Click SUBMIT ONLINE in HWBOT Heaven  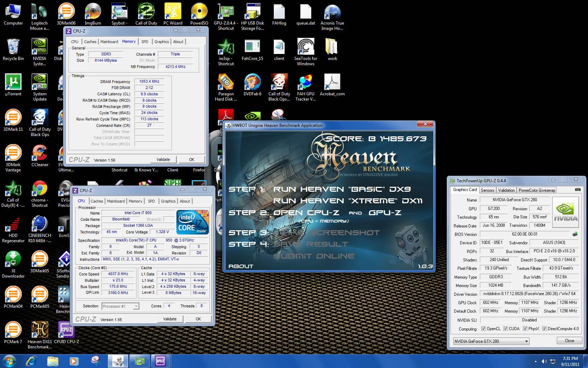click(314, 256)
